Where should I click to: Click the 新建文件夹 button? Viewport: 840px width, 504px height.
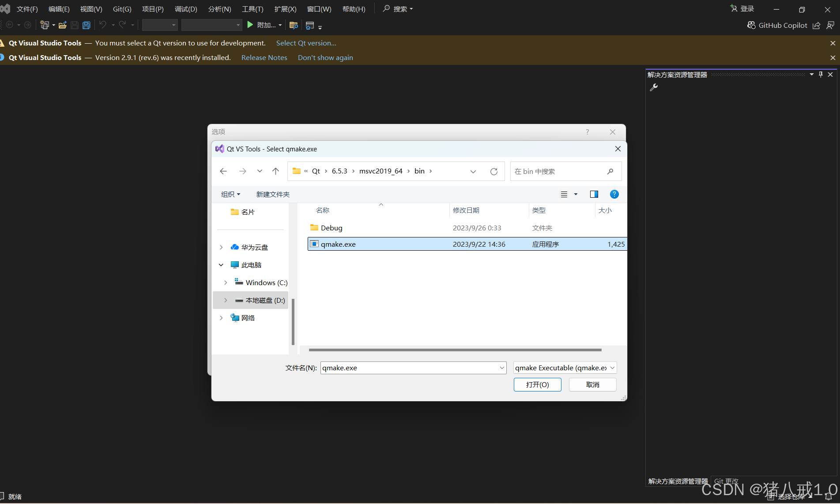tap(273, 194)
